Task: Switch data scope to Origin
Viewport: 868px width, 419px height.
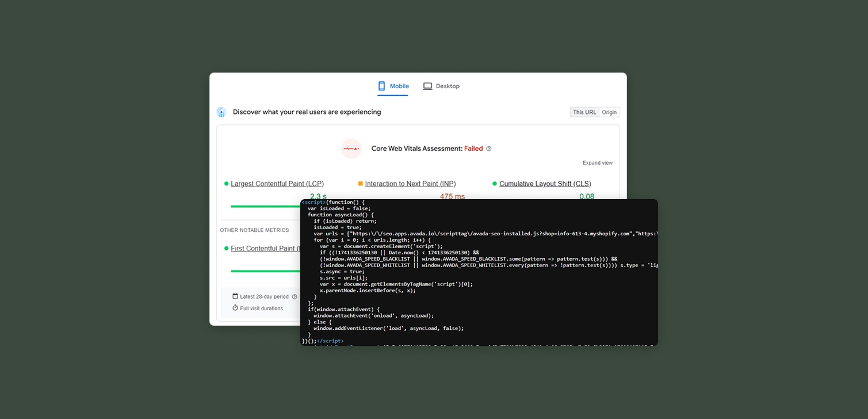Action: pyautogui.click(x=609, y=112)
